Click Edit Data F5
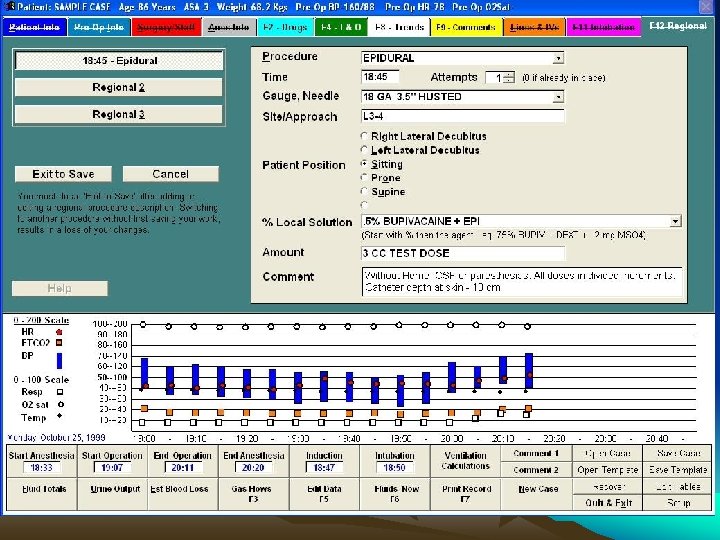The height and width of the screenshot is (540, 720). [324, 494]
